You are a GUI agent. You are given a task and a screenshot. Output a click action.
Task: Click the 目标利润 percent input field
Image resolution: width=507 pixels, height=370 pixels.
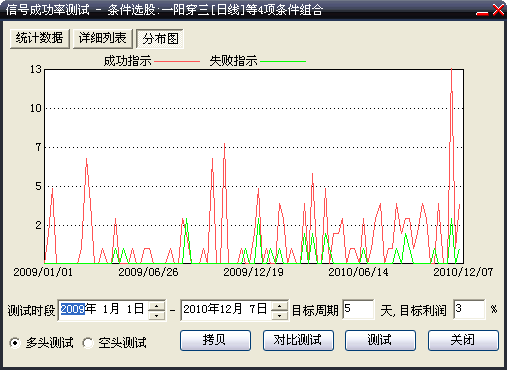click(x=469, y=309)
